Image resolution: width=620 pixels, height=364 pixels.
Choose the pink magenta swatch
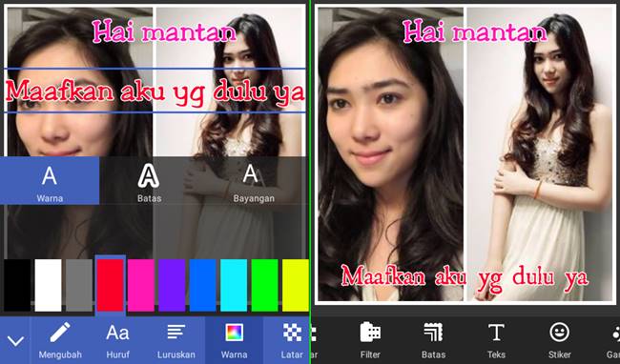pyautogui.click(x=141, y=285)
